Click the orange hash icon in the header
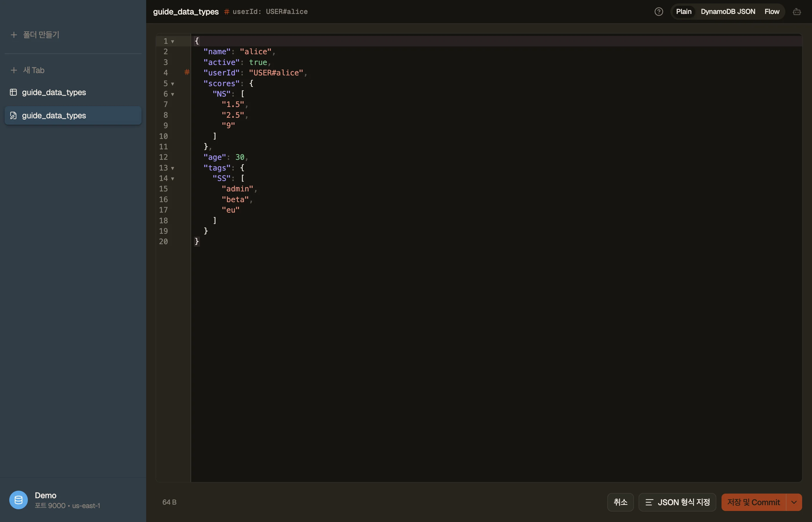The image size is (812, 522). [226, 12]
